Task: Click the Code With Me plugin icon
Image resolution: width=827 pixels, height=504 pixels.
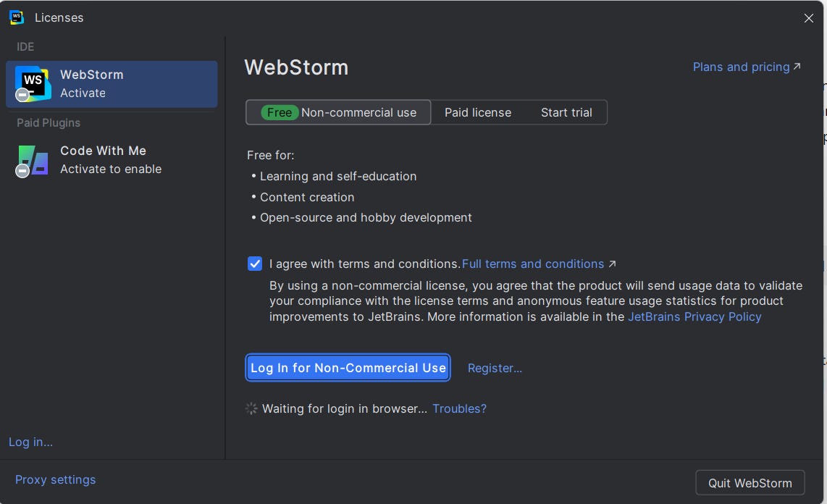Action: (33, 161)
